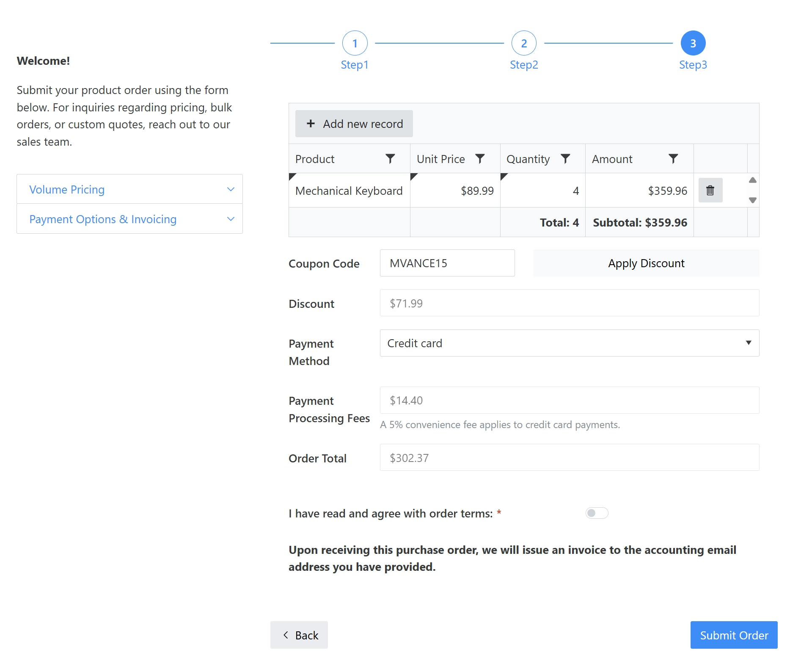Open the Quantity column filter
This screenshot has width=812, height=672.
tap(565, 159)
